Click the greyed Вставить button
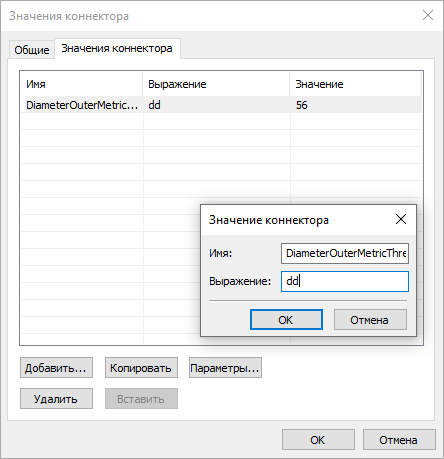444x459 pixels. tap(141, 398)
